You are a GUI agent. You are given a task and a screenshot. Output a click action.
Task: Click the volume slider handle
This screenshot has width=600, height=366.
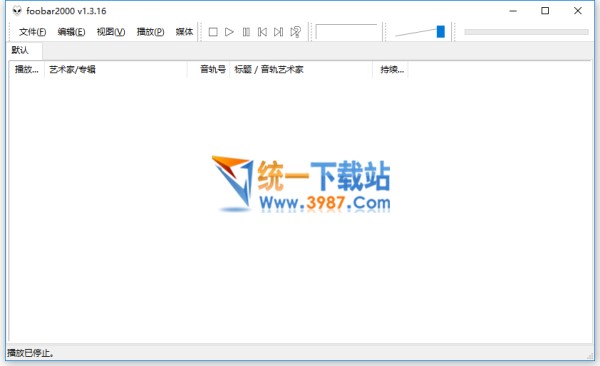click(x=440, y=32)
